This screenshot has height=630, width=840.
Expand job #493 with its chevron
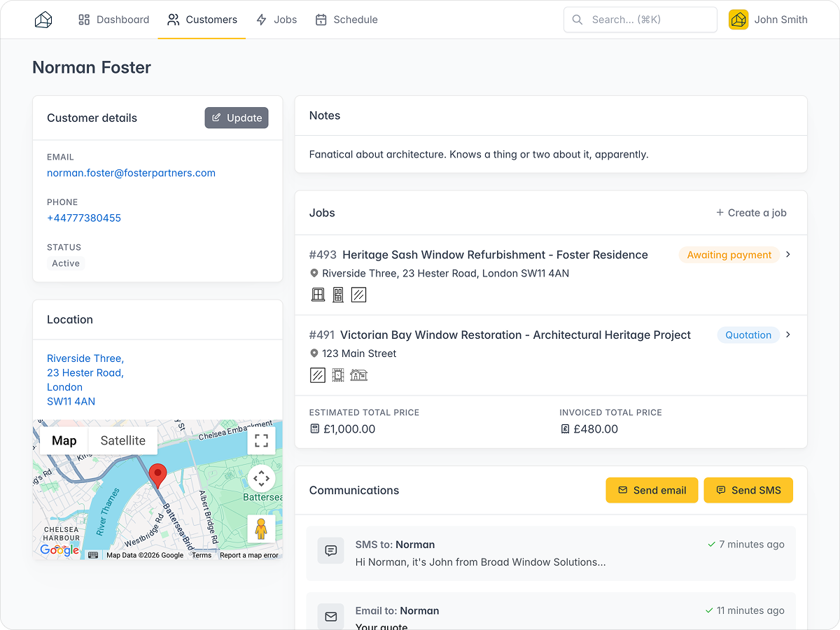[788, 255]
